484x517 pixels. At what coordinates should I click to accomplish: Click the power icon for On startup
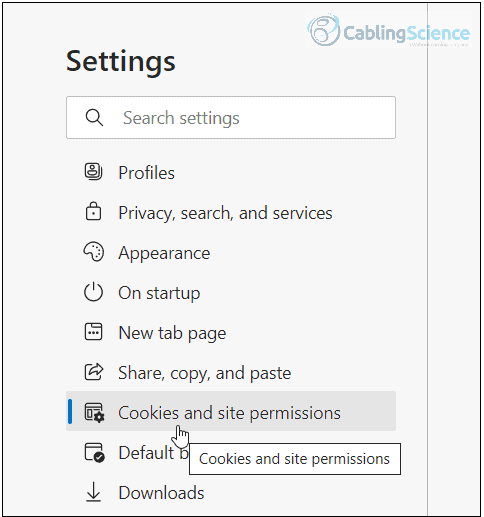tap(93, 292)
